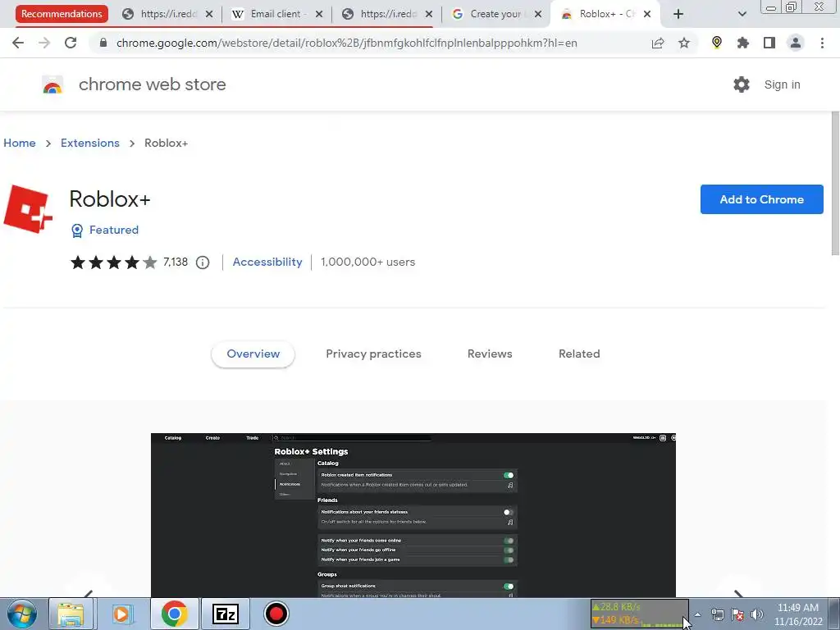
Task: Open the Related tab
Action: point(579,354)
